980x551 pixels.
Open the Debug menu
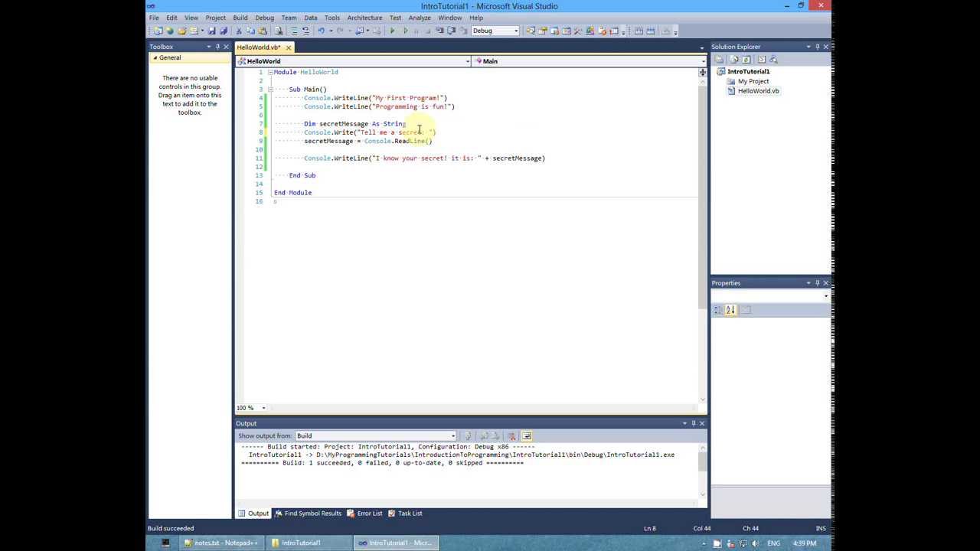tap(264, 18)
